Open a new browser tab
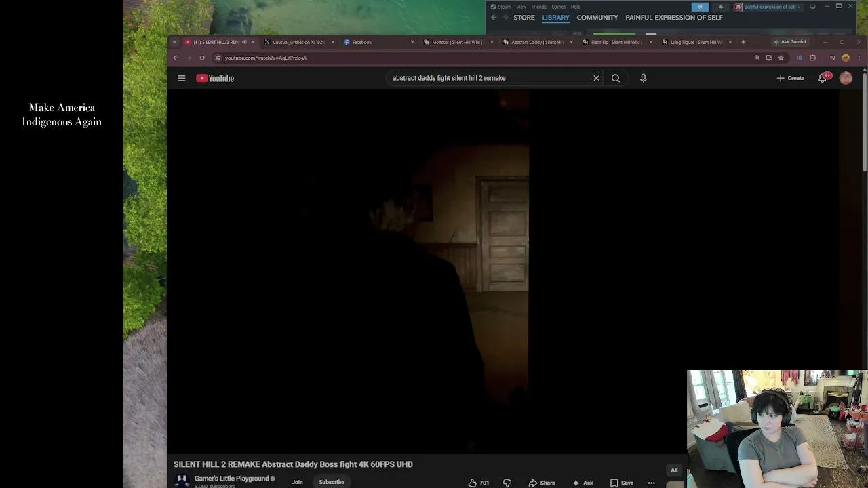This screenshot has height=488, width=868. coord(743,42)
